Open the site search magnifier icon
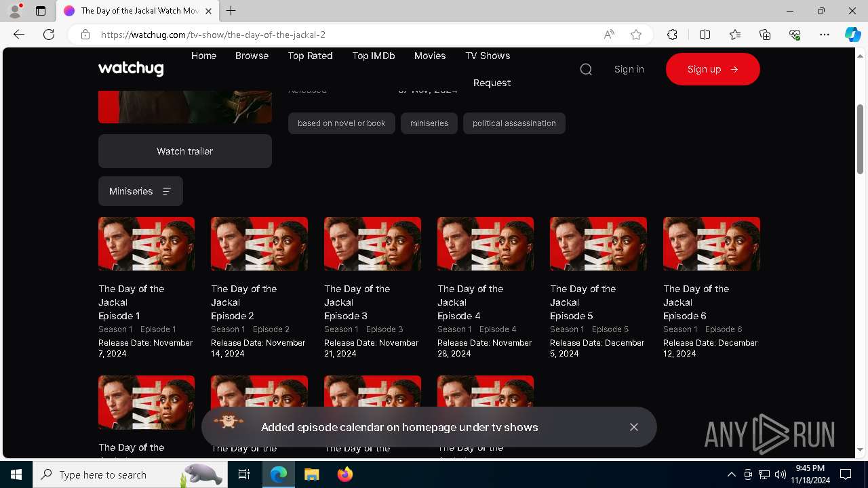The height and width of the screenshot is (488, 868). 586,69
